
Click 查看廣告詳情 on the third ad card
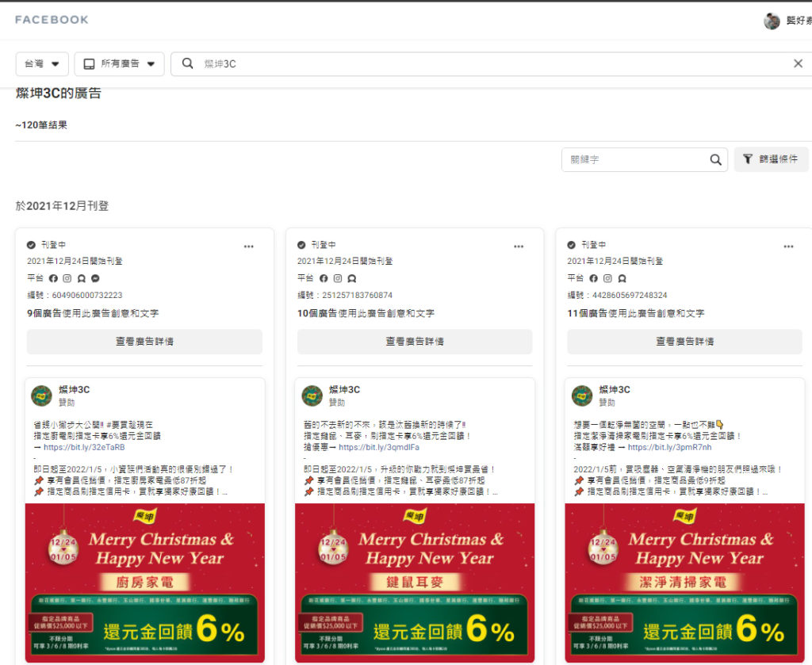[x=684, y=342]
